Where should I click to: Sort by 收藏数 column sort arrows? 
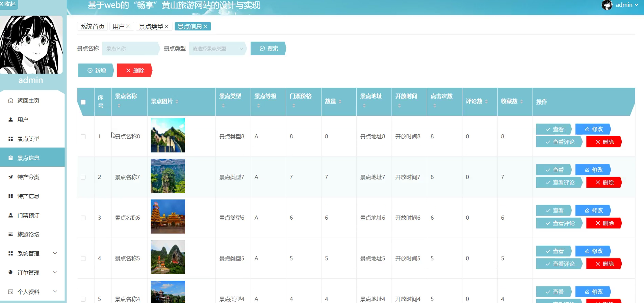point(522,102)
